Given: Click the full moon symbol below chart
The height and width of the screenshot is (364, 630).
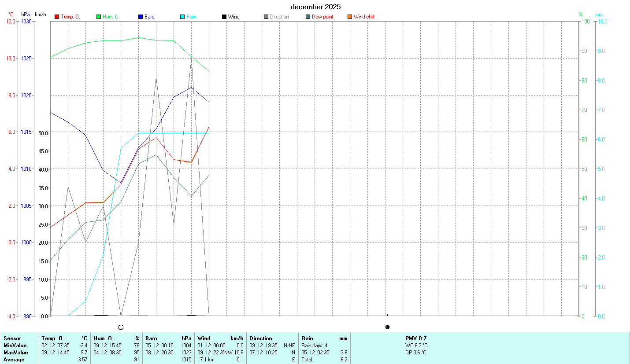Looking at the screenshot, I should point(121,327).
